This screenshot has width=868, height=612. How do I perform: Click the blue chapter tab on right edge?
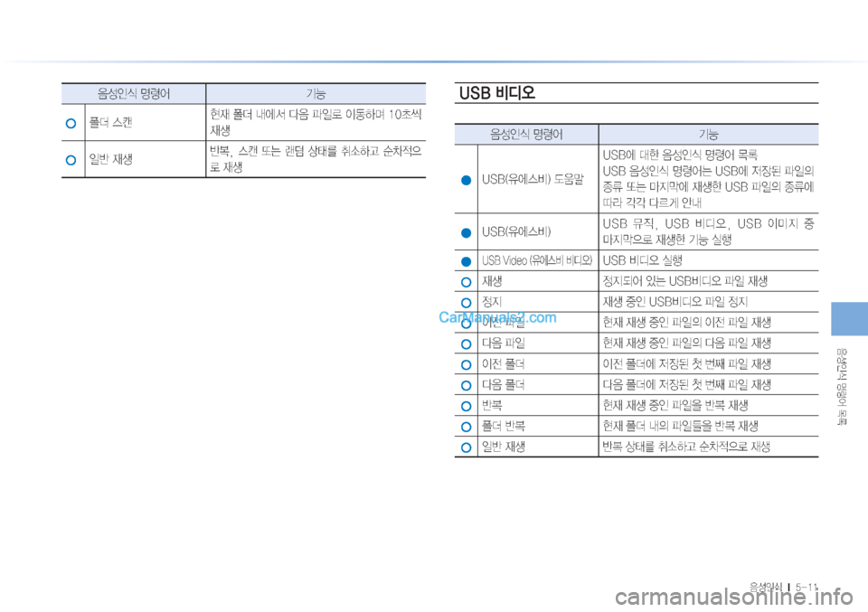click(849, 319)
